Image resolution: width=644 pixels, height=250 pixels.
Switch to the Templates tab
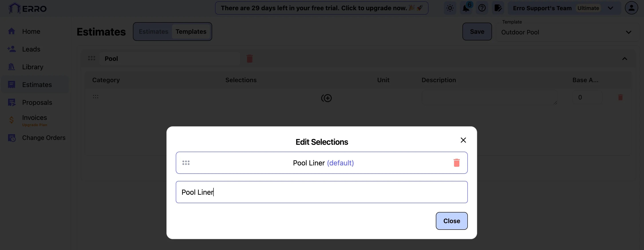(191, 32)
